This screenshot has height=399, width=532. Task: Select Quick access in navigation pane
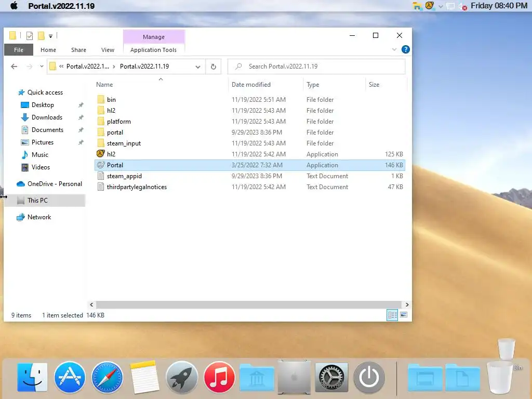point(45,92)
